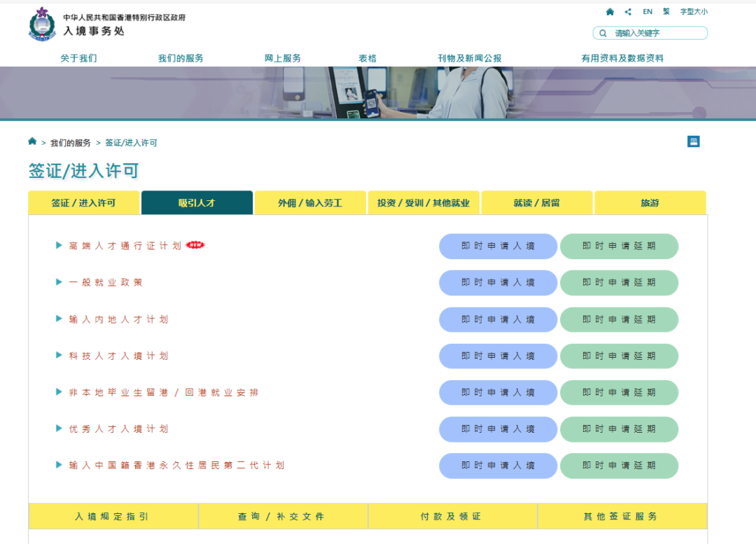
Task: Switch language to EN
Action: [647, 12]
